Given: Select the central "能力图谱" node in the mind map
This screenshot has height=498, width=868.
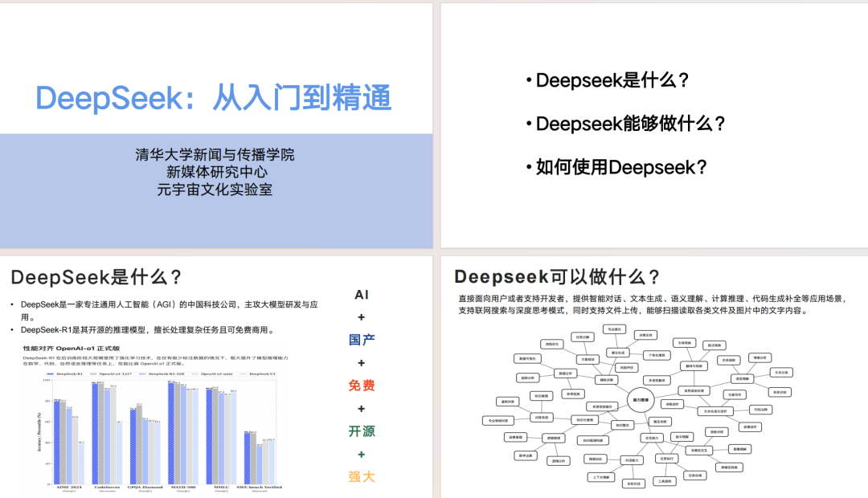Looking at the screenshot, I should pos(640,399).
